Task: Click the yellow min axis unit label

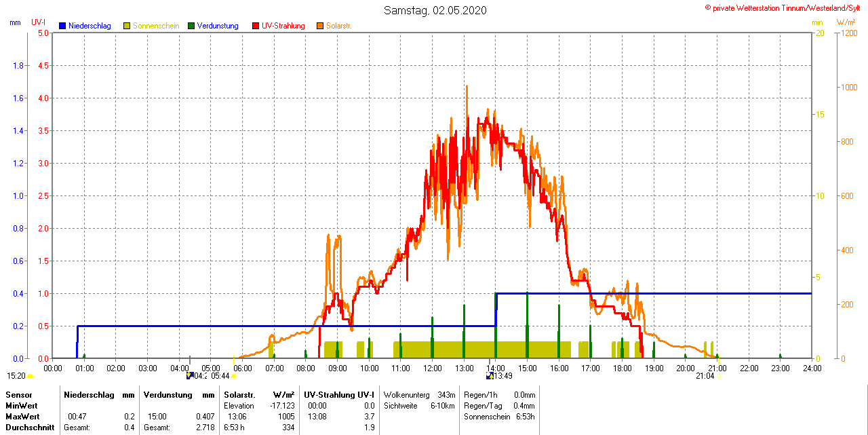Action: (818, 22)
